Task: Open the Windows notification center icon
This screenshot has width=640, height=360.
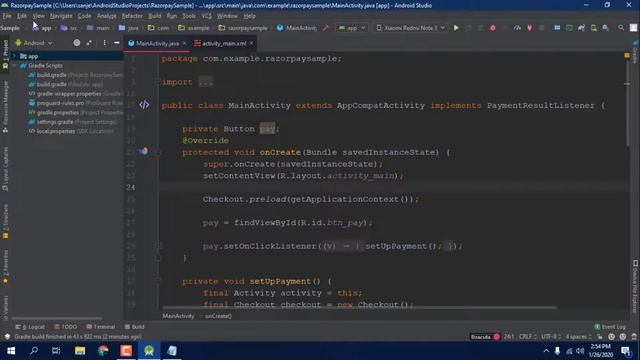Action: tap(625, 351)
